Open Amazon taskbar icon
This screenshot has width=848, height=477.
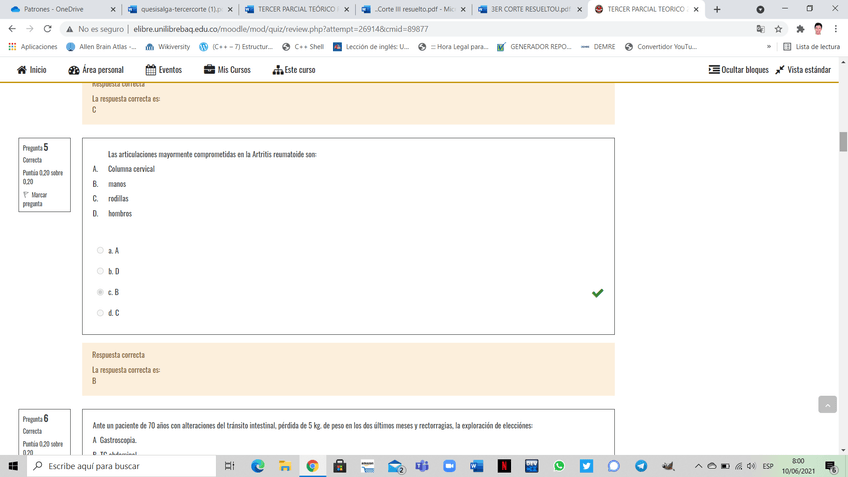[368, 466]
